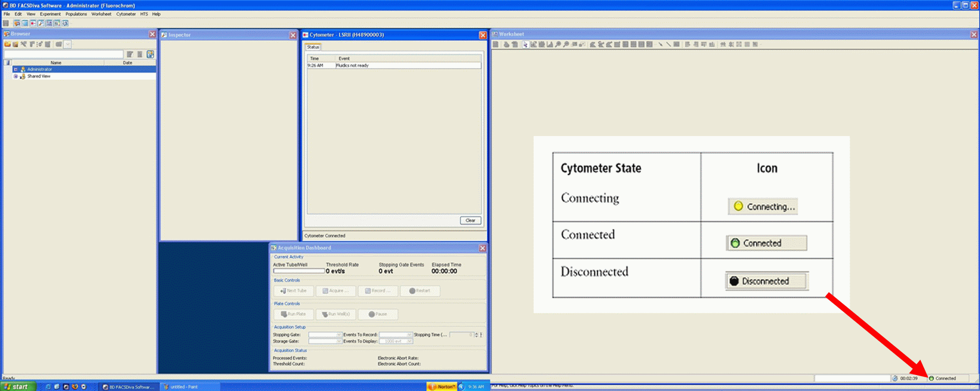The height and width of the screenshot is (391, 980).
Task: Expand the Shared View tree node
Action: (x=15, y=76)
